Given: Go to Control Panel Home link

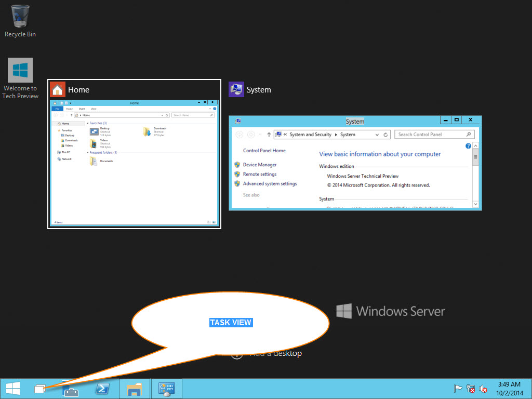Looking at the screenshot, I should [x=264, y=151].
